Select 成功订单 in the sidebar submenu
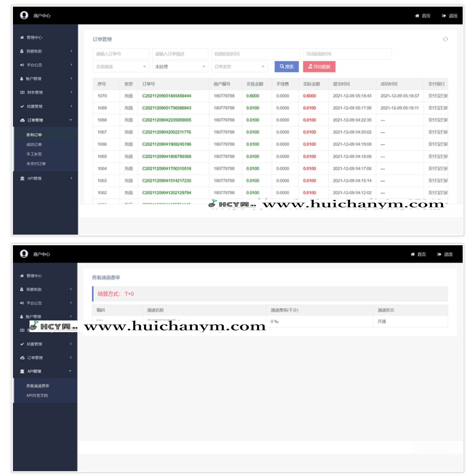 point(34,145)
